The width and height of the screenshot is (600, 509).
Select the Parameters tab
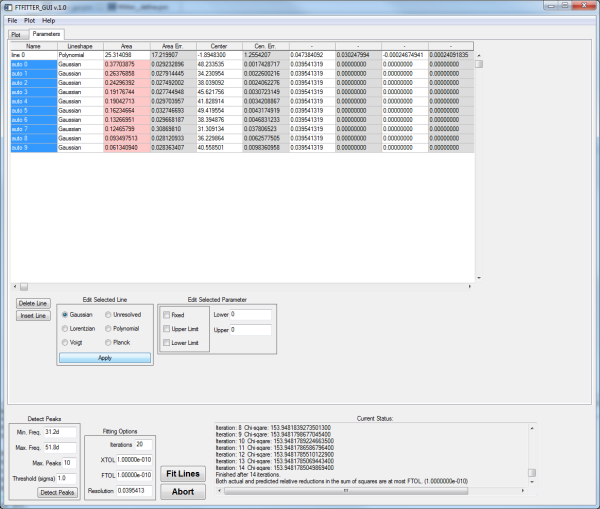pos(46,34)
